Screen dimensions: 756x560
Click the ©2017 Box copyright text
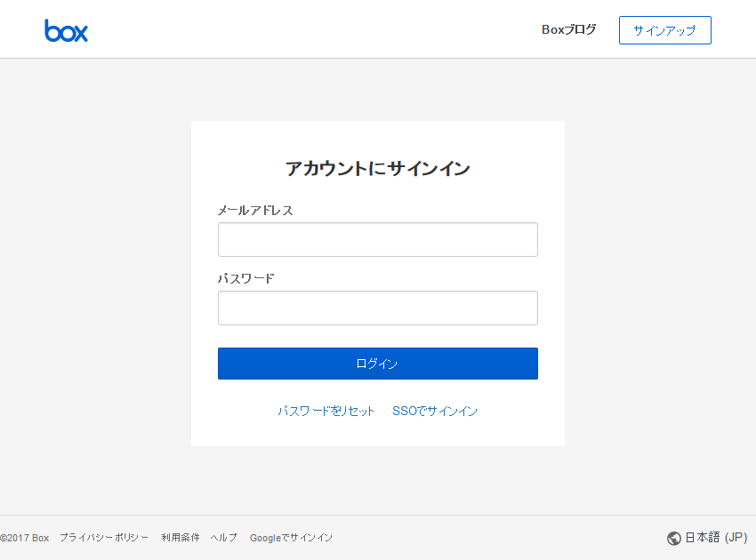(x=25, y=538)
